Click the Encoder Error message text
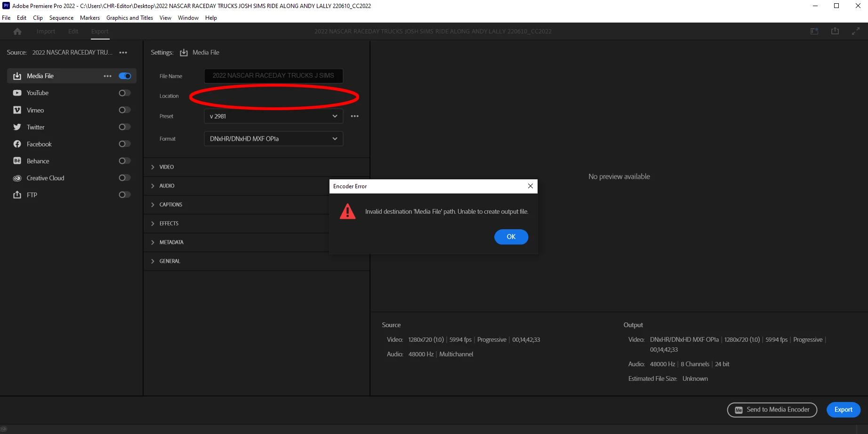The width and height of the screenshot is (868, 434). click(447, 211)
